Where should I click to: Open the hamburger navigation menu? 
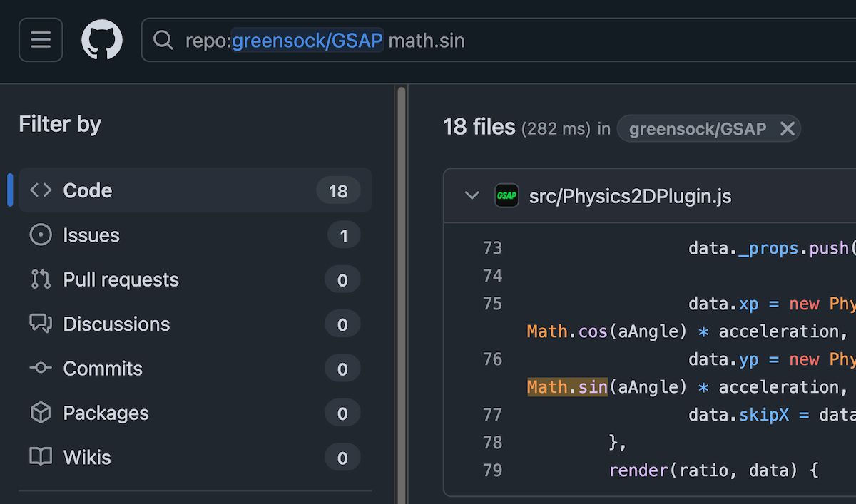pyautogui.click(x=41, y=40)
